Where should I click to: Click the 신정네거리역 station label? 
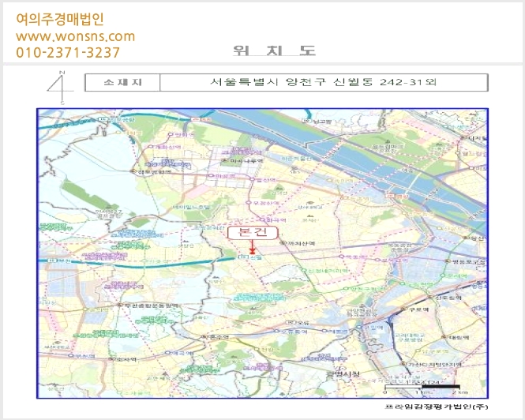pyautogui.click(x=326, y=270)
